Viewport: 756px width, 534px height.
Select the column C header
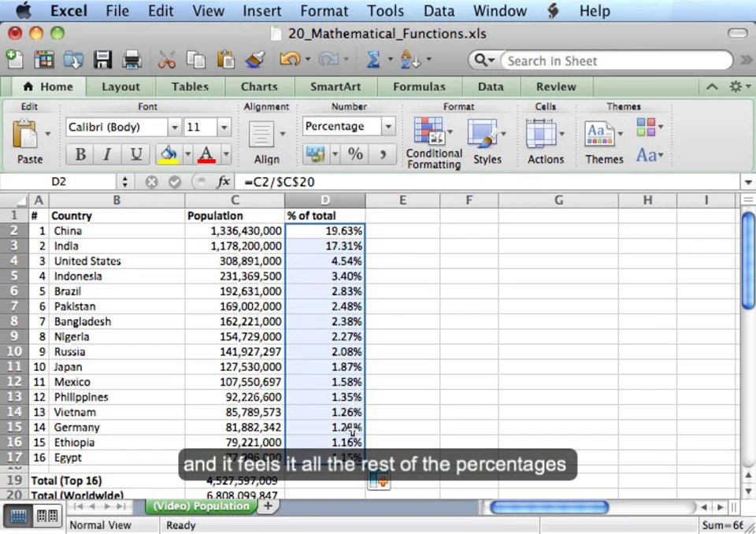(x=235, y=200)
